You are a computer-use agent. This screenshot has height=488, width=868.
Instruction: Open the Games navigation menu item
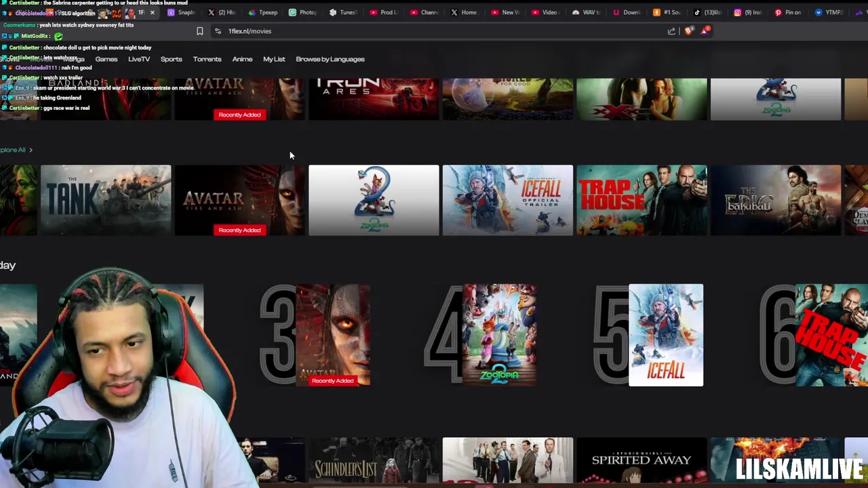click(x=106, y=59)
